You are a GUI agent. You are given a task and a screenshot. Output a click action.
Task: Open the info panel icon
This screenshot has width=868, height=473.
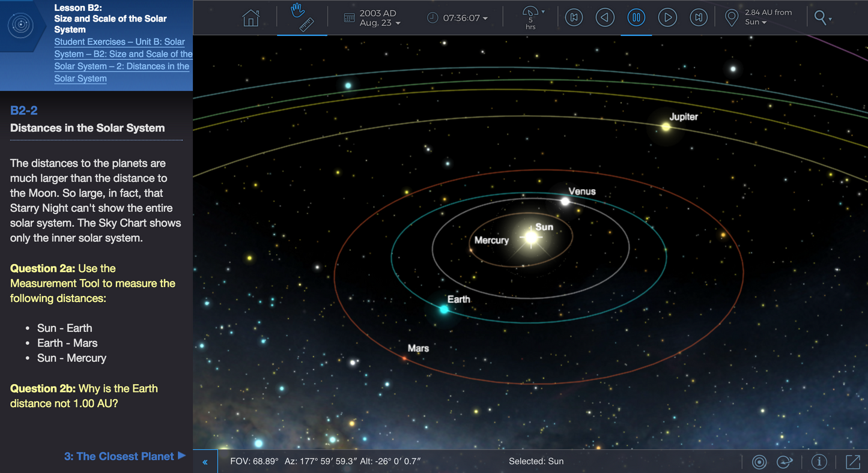819,462
